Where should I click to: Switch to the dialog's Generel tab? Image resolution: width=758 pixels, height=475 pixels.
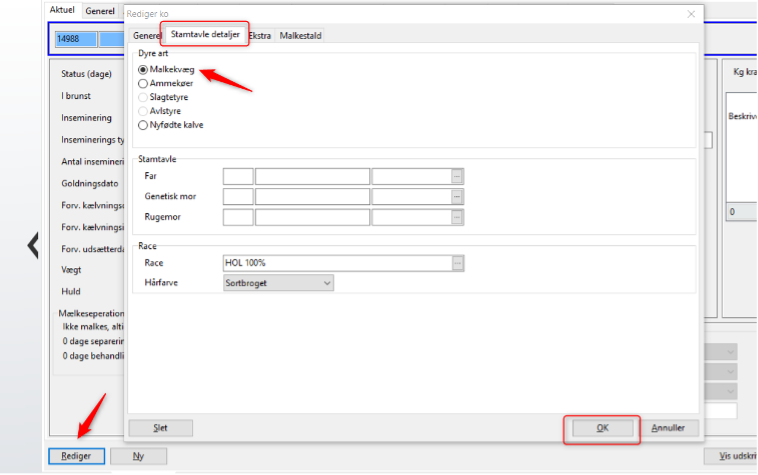click(147, 36)
